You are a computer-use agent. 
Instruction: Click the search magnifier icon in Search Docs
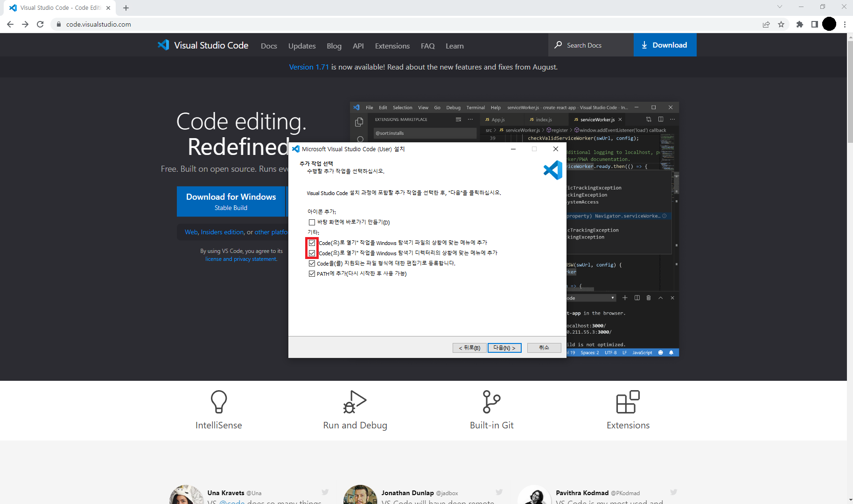click(x=558, y=45)
